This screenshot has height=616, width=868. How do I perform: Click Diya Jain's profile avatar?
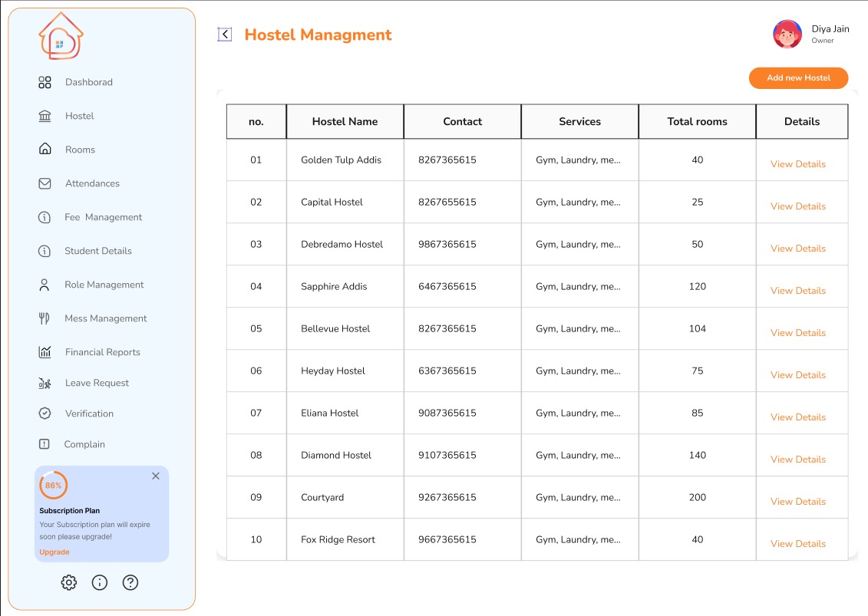(x=787, y=35)
